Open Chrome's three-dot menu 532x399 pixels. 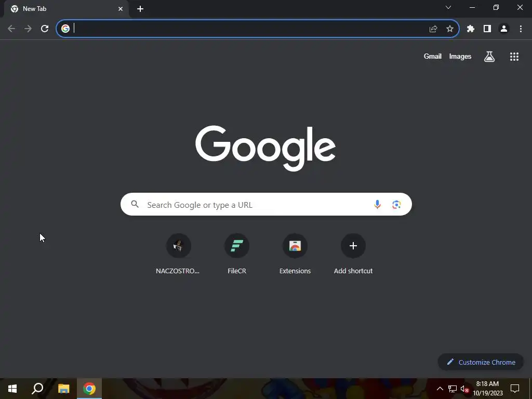point(521,29)
